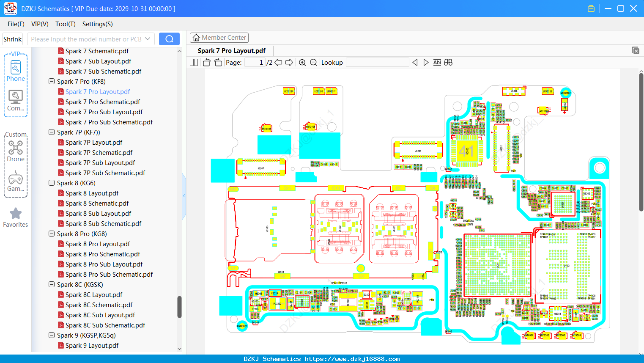Collapse the Spark 8 (KG6) folder
Screen dimensions: 644x363
point(52,183)
